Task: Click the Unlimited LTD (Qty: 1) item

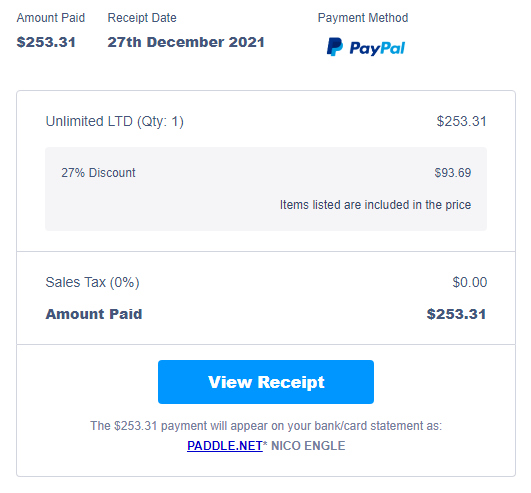Action: pos(114,122)
